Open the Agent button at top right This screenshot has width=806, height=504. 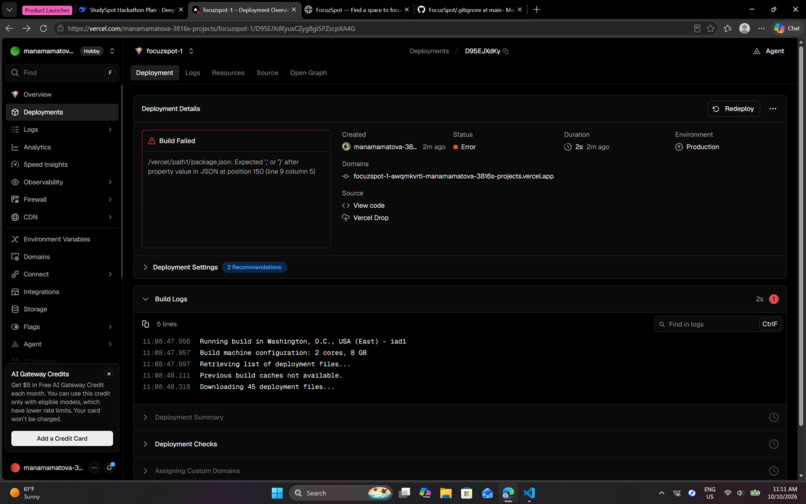[x=768, y=51]
